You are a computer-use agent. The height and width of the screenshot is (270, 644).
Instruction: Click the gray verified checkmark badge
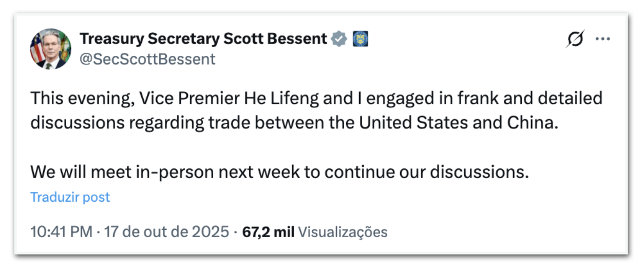pos(339,39)
